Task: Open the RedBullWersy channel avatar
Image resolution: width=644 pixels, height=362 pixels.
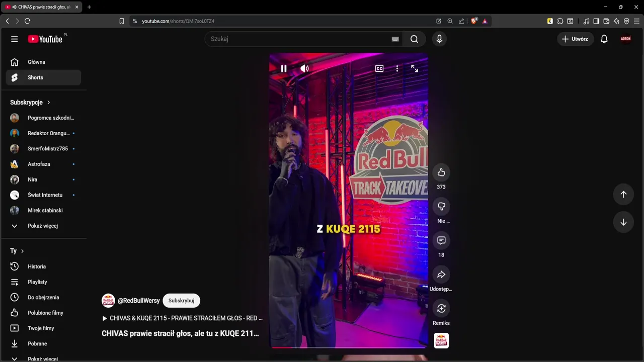Action: 108,301
